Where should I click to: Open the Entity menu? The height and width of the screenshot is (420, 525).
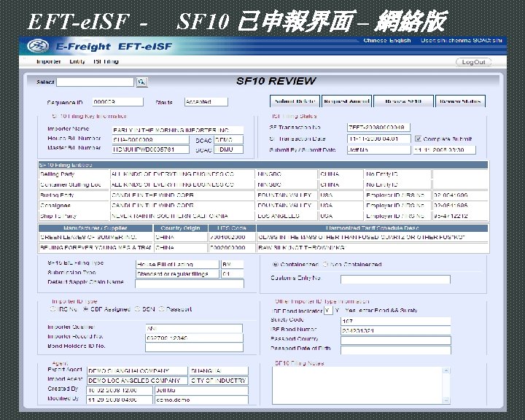pos(77,62)
